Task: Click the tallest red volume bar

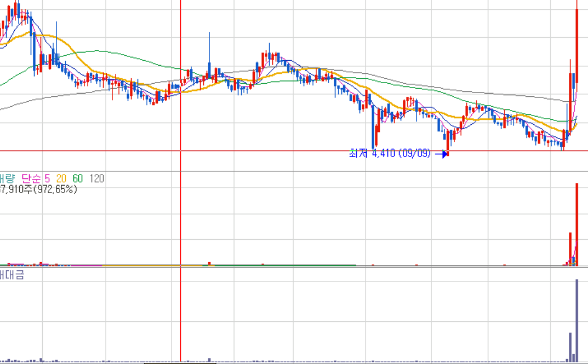Action: click(576, 224)
